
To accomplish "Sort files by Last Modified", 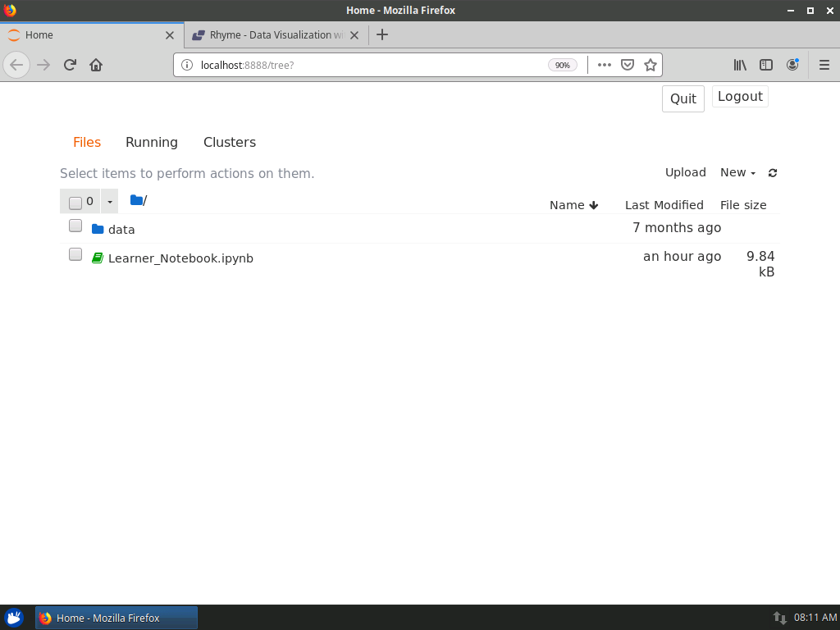I will coord(664,205).
